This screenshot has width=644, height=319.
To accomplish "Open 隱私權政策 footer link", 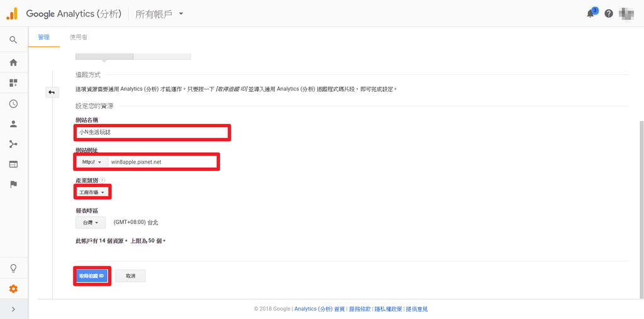I will tap(388, 309).
